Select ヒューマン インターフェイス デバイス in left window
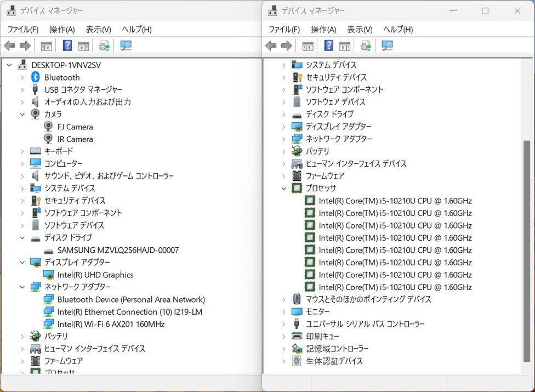 (x=94, y=348)
